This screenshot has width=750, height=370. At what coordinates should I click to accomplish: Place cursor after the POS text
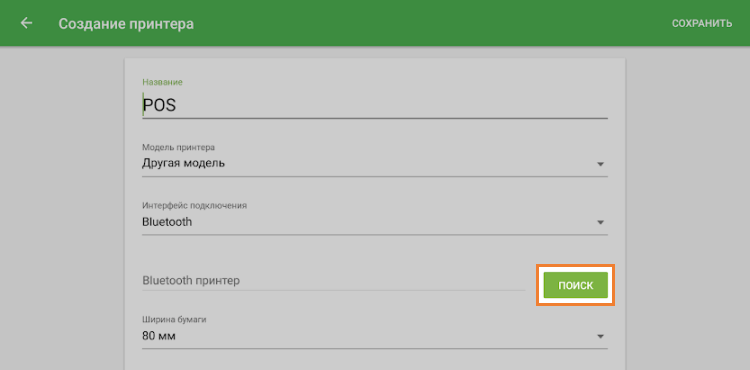177,106
